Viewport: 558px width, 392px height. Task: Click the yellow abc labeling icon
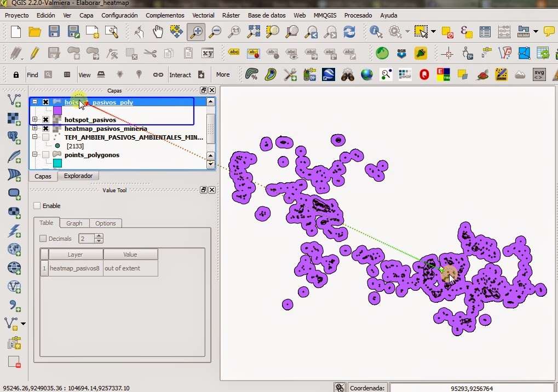pyautogui.click(x=234, y=53)
